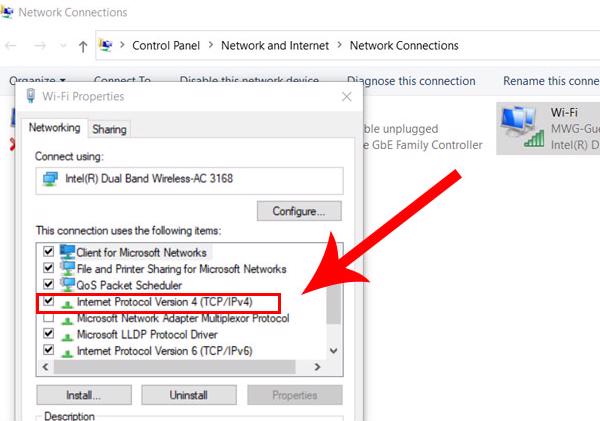
Task: Enable Microsoft Network Adapter Multiplexor checkbox
Action: click(48, 317)
